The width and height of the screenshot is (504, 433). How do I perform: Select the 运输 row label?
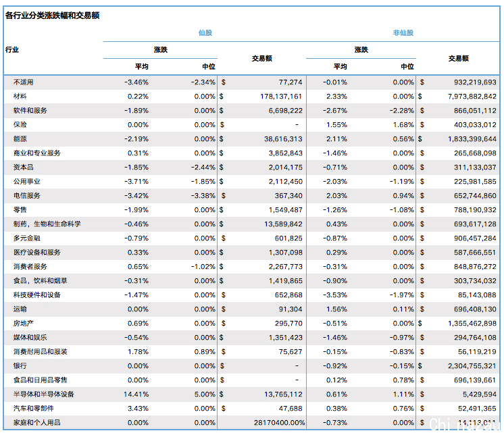coord(20,309)
